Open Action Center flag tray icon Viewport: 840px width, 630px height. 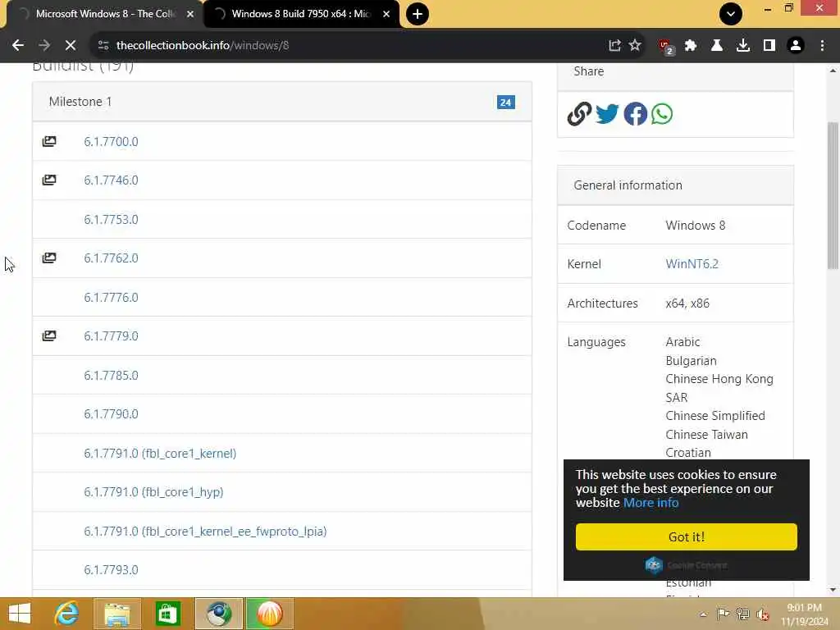723,614
